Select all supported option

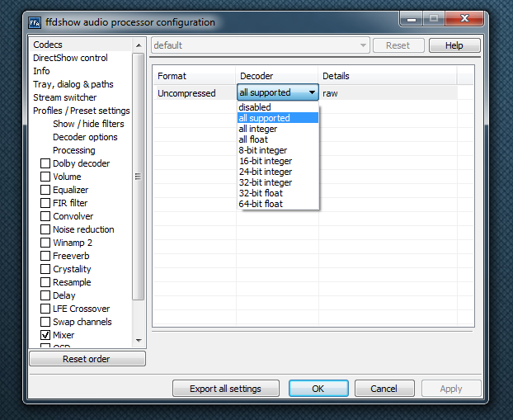pos(278,118)
